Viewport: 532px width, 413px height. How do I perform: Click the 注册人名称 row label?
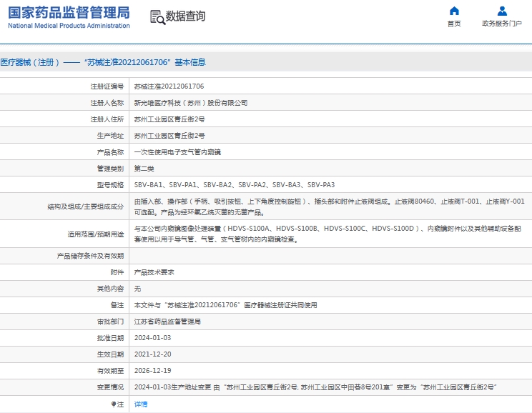point(107,103)
